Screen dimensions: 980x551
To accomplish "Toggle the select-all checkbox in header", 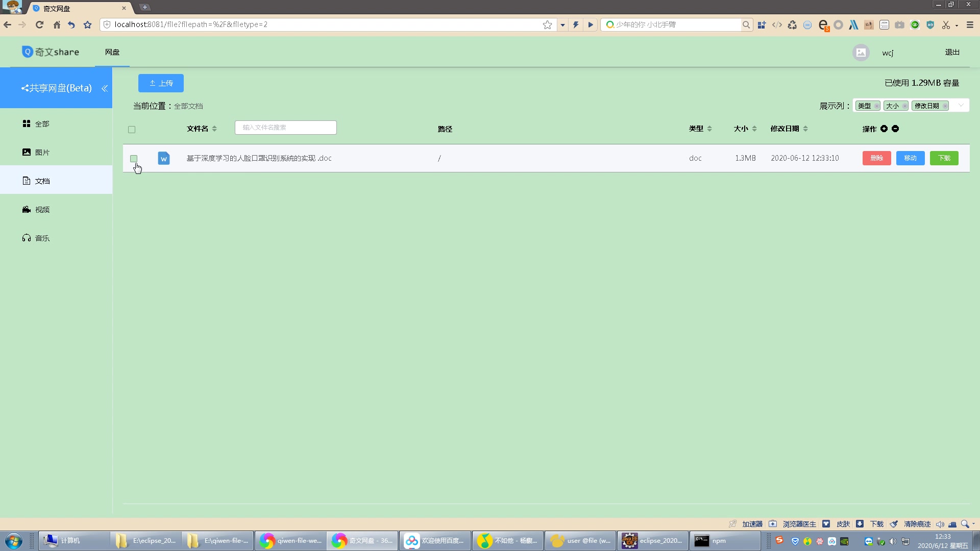I will coord(132,130).
